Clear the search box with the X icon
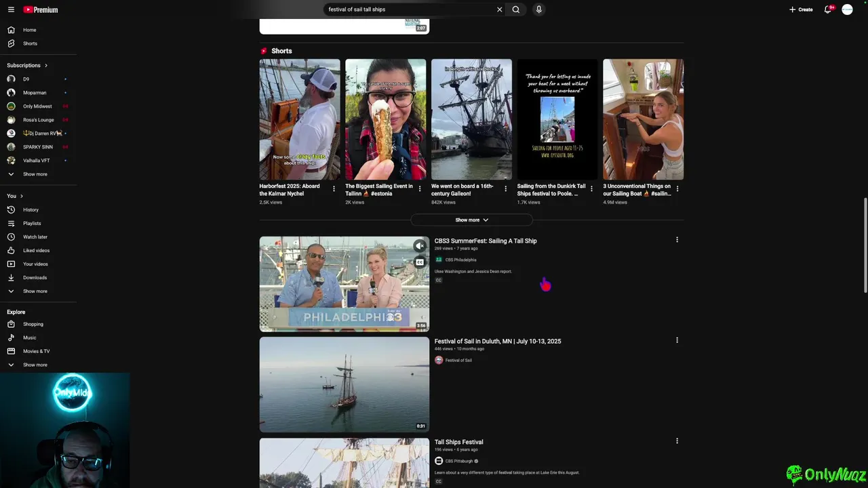This screenshot has width=868, height=488. coord(500,9)
